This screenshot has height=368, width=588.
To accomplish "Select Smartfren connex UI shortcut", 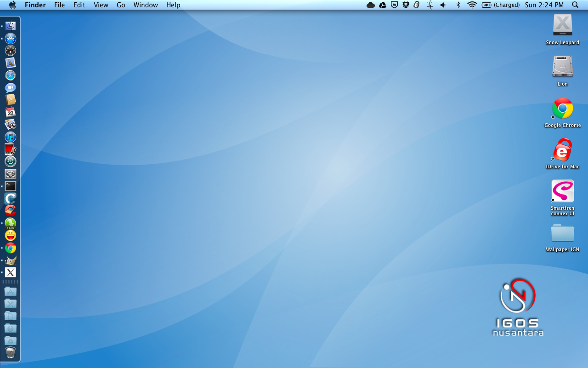I will pyautogui.click(x=563, y=198).
